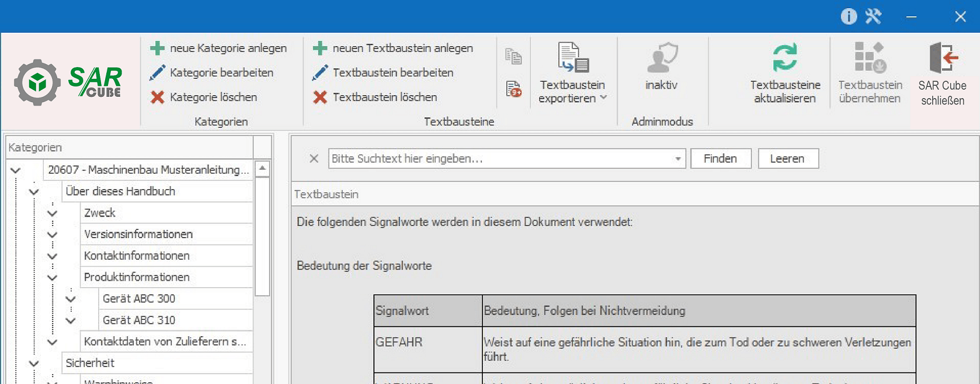
Task: Collapse the Produktinformationen tree node
Action: pos(53,277)
